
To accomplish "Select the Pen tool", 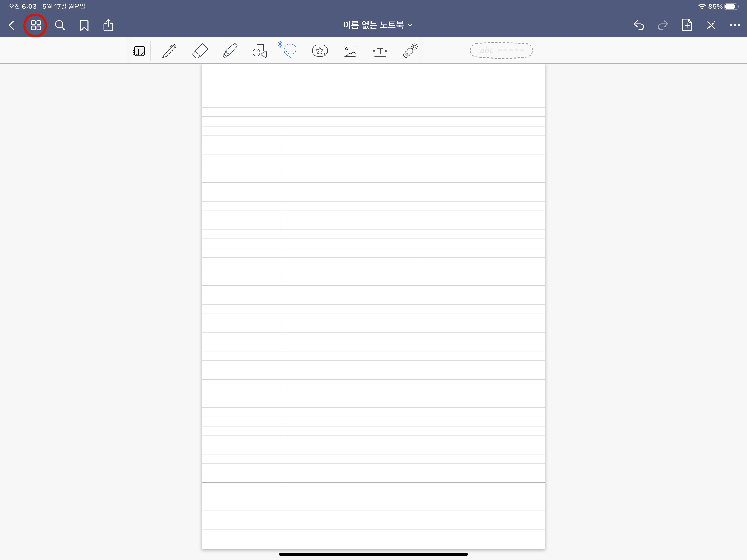I will (x=169, y=51).
